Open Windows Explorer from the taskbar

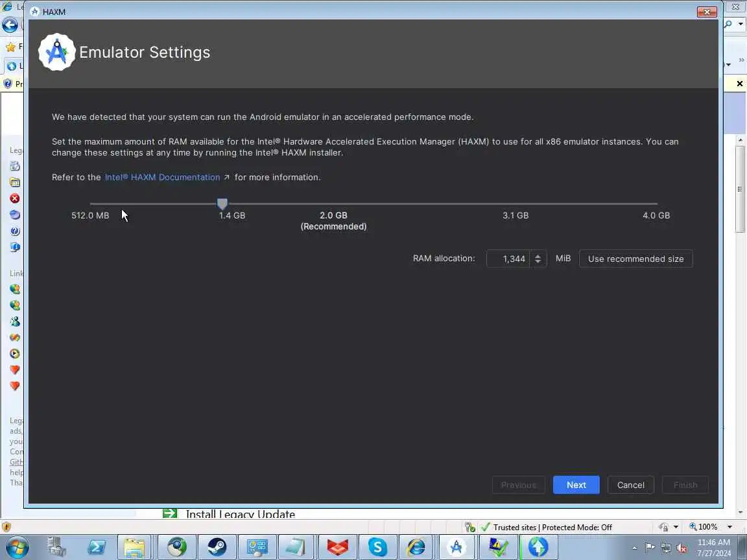tap(134, 547)
